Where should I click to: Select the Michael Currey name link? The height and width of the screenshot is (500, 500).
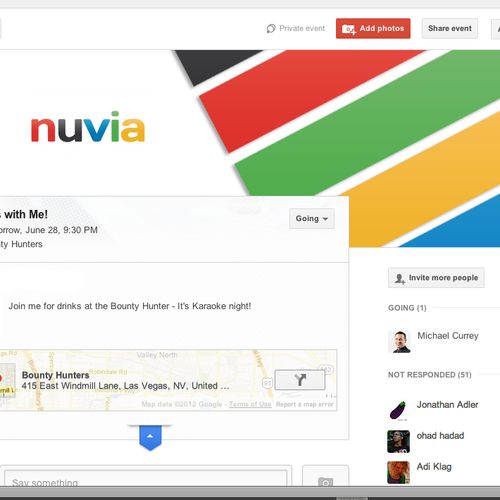coord(448,336)
